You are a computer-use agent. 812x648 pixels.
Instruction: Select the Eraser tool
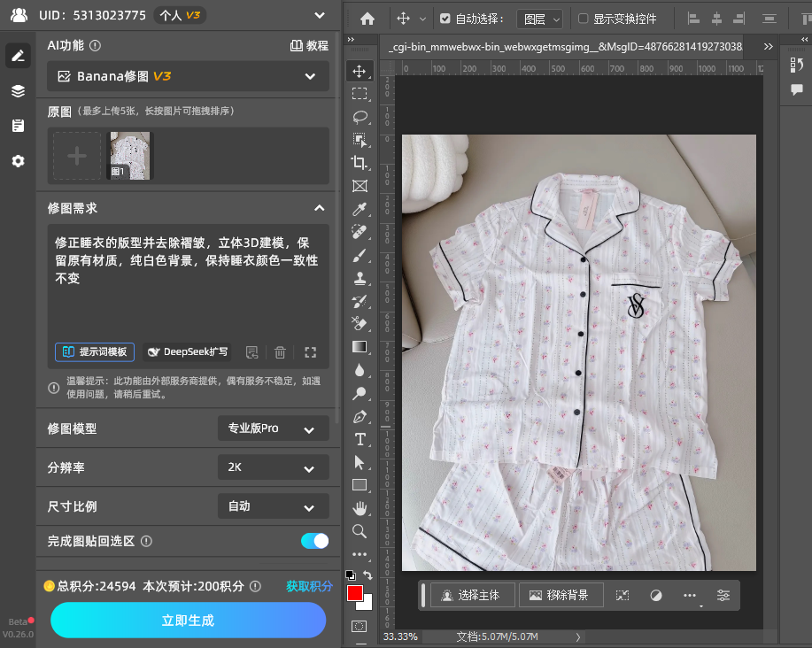tap(360, 323)
